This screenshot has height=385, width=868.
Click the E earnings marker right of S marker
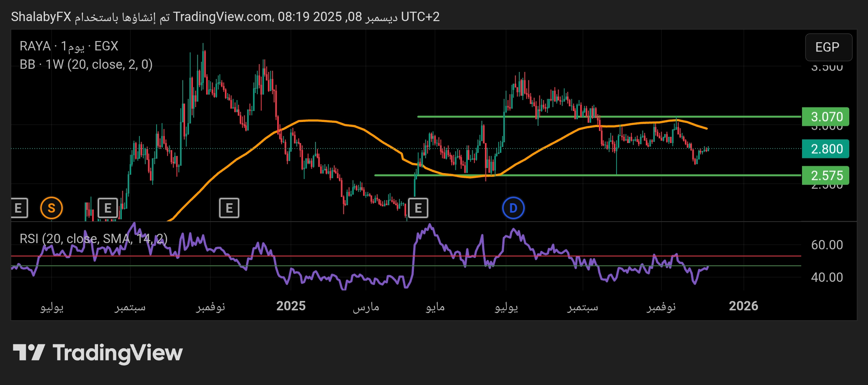coord(107,208)
